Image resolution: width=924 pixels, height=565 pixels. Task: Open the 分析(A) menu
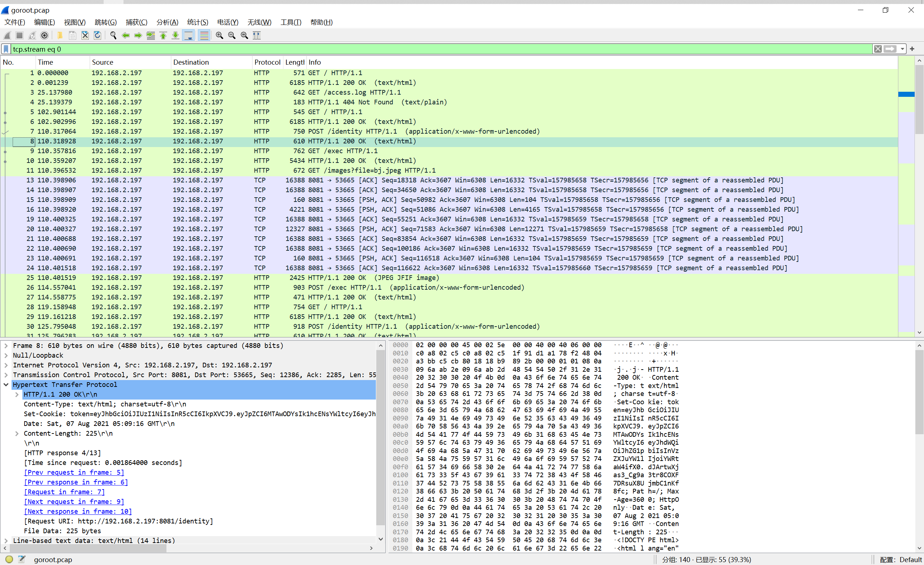[x=167, y=22]
